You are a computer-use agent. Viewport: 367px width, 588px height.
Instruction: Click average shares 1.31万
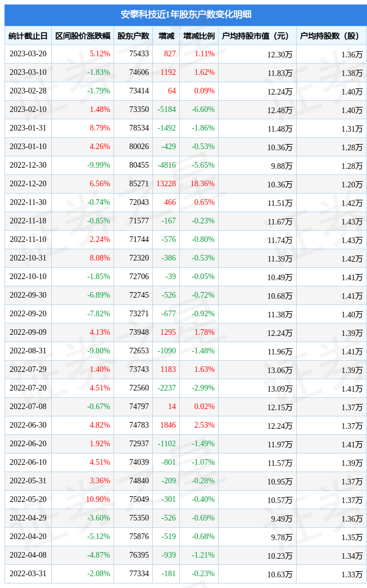click(x=352, y=129)
